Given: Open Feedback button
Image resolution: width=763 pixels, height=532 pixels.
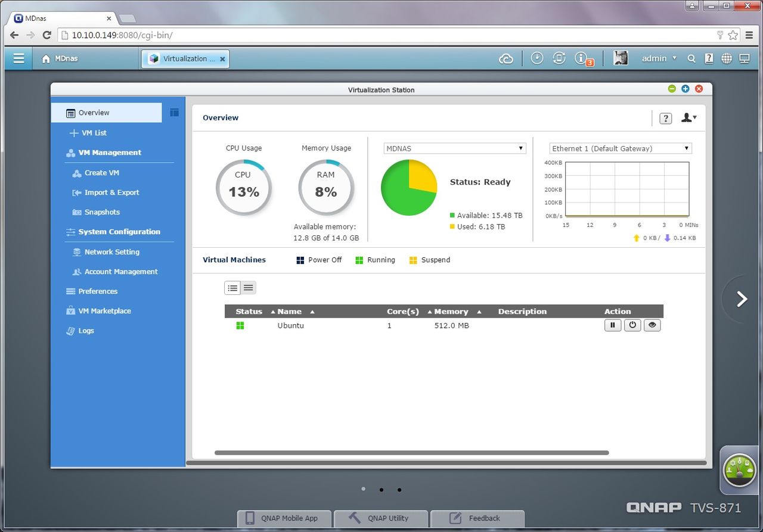Looking at the screenshot, I should coord(477,518).
